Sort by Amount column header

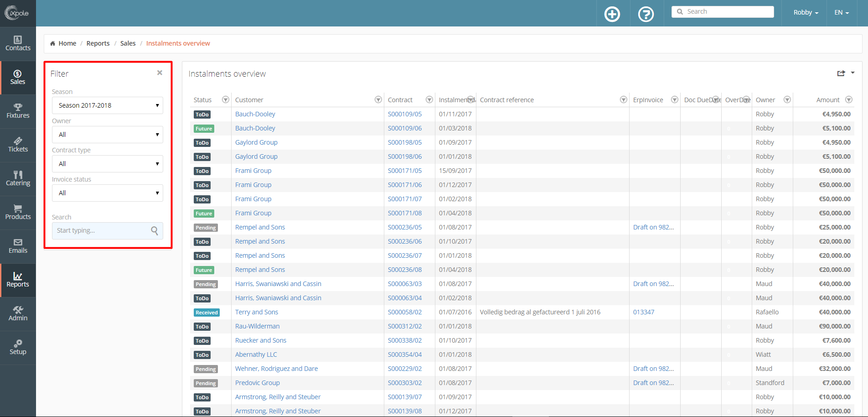(x=828, y=100)
